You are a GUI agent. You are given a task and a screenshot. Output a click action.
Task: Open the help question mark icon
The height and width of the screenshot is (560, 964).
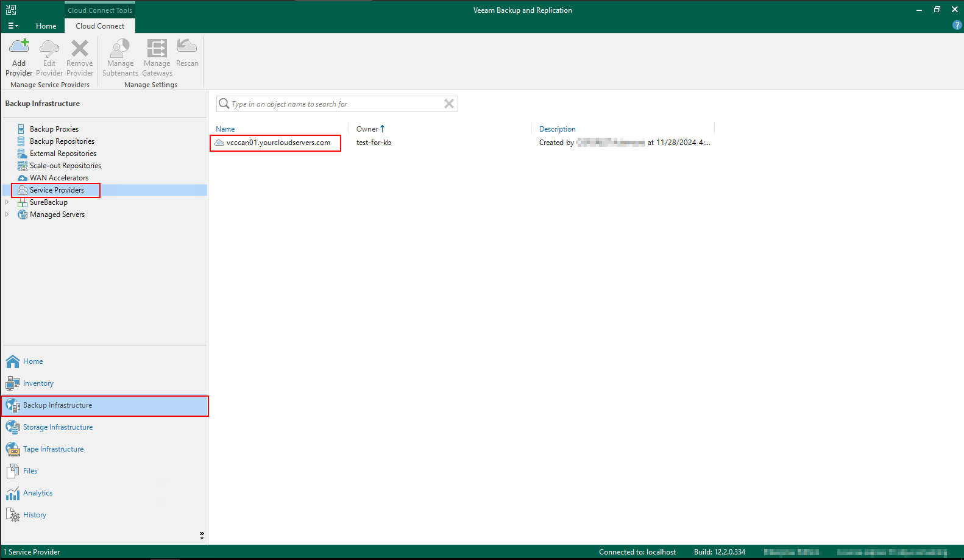957,25
